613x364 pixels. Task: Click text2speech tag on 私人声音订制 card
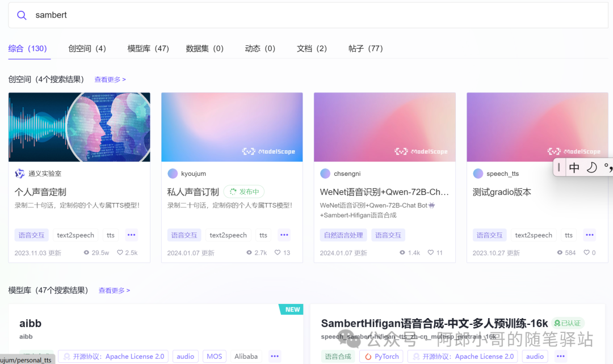[228, 235]
